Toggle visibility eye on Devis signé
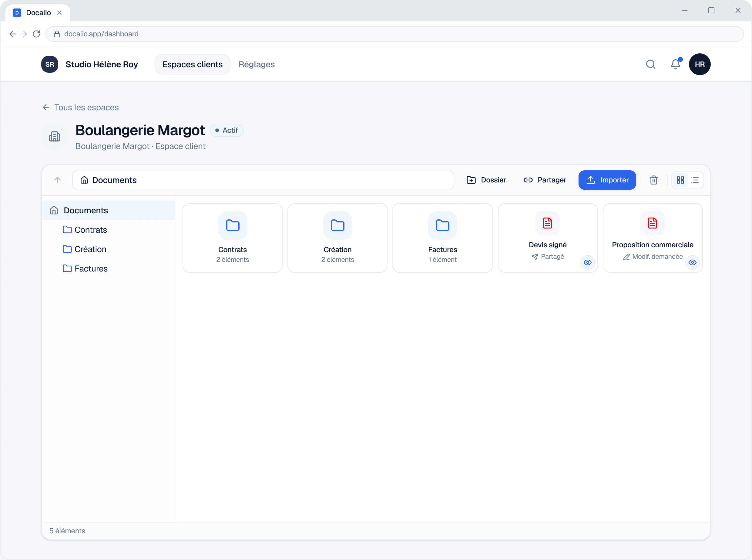This screenshot has width=752, height=560. (587, 262)
